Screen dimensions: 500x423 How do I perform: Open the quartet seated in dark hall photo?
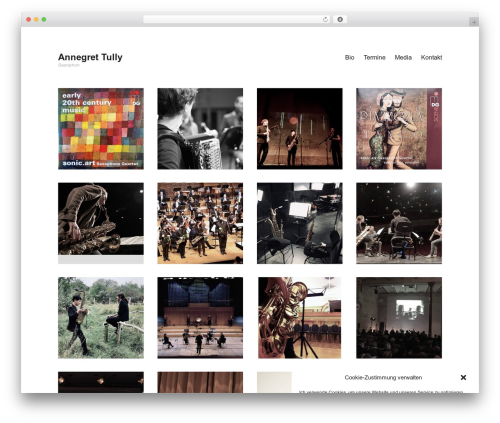399,223
